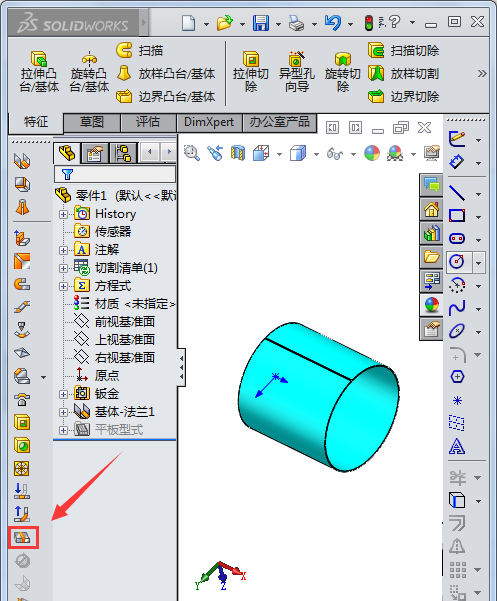Click the Undo arrow icon
497x601 pixels.
click(332, 23)
